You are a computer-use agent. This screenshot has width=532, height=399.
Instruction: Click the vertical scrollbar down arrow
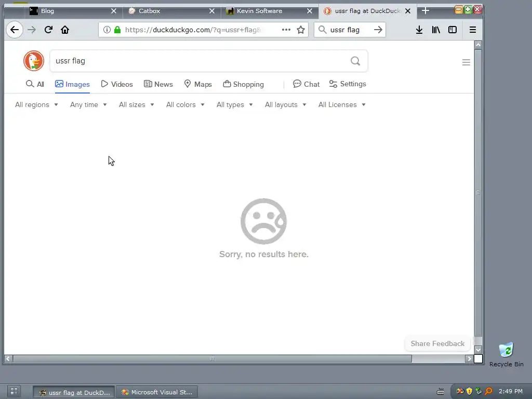[x=478, y=350]
